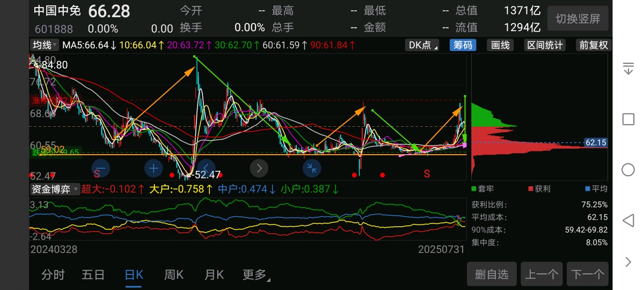
Task: Tap the 套牢 green legend
Action: (x=483, y=189)
